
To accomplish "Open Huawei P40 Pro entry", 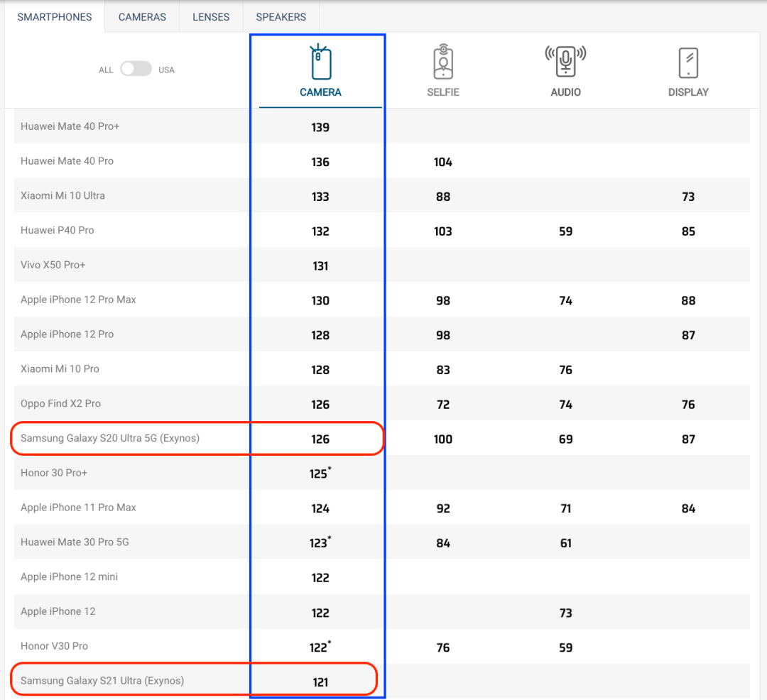I will click(58, 230).
